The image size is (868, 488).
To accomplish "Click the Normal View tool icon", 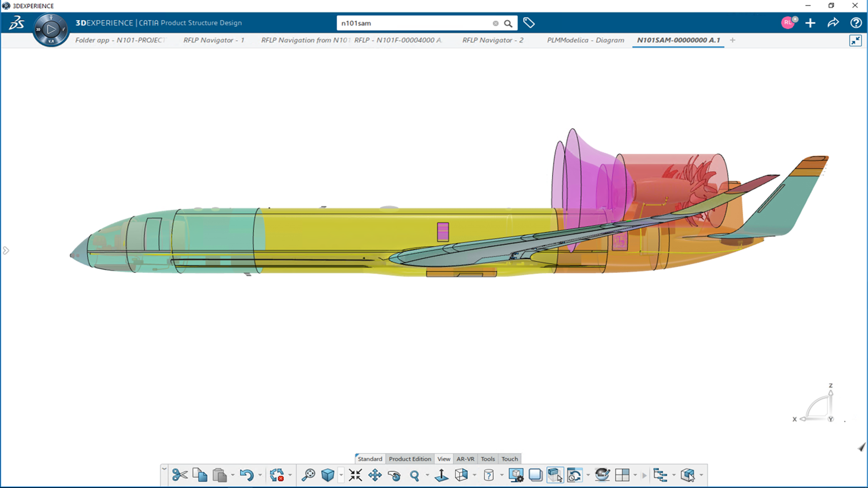I will pos(442,475).
